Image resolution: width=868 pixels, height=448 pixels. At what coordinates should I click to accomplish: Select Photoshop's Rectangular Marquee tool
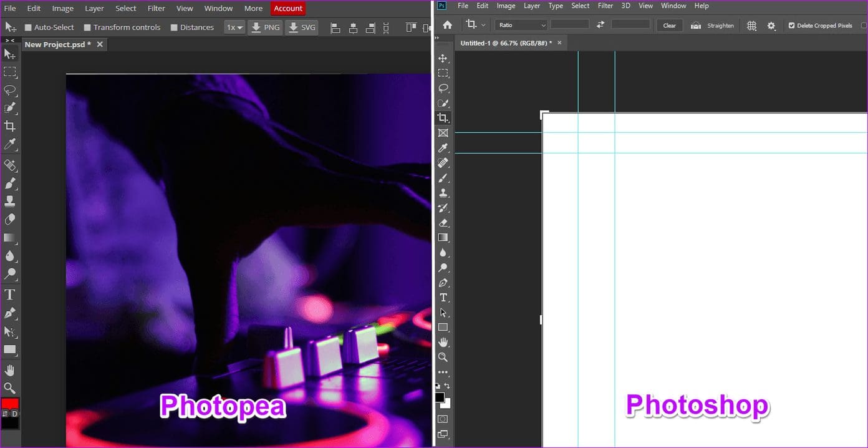click(x=443, y=73)
